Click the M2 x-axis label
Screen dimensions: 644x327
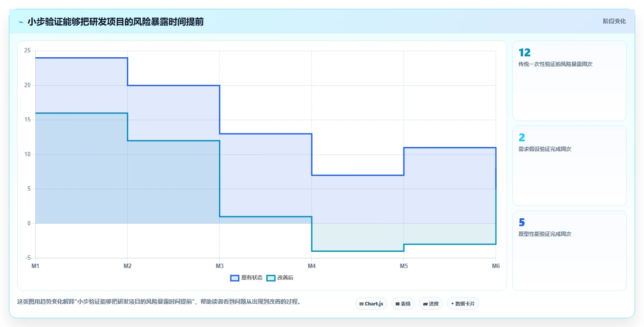127,266
